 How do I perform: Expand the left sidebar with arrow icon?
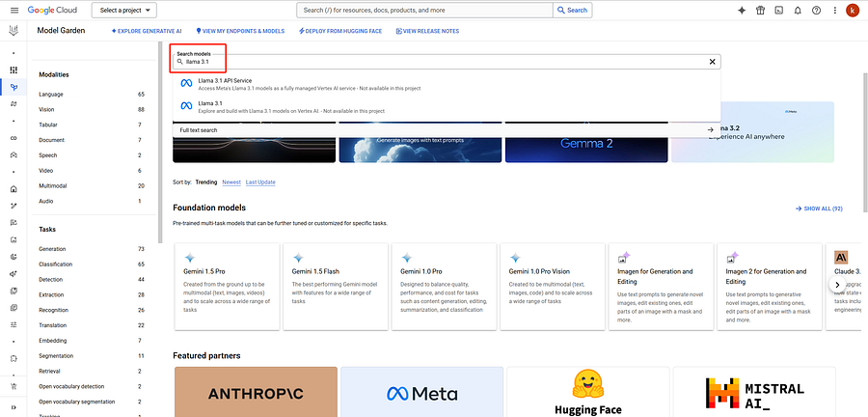click(14, 407)
